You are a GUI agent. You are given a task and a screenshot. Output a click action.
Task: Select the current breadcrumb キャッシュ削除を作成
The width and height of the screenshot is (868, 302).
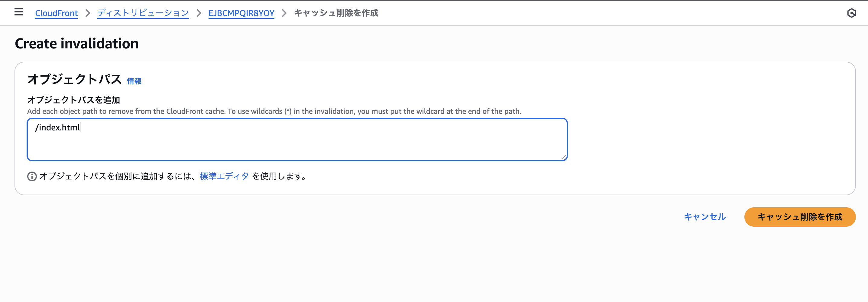click(336, 13)
